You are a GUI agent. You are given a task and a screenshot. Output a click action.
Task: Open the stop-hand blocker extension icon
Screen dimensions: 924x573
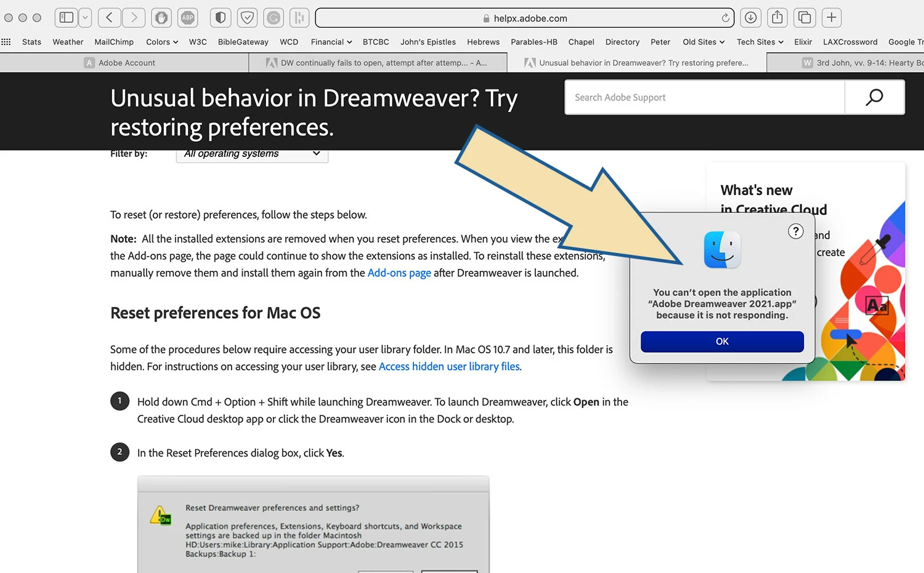161,18
